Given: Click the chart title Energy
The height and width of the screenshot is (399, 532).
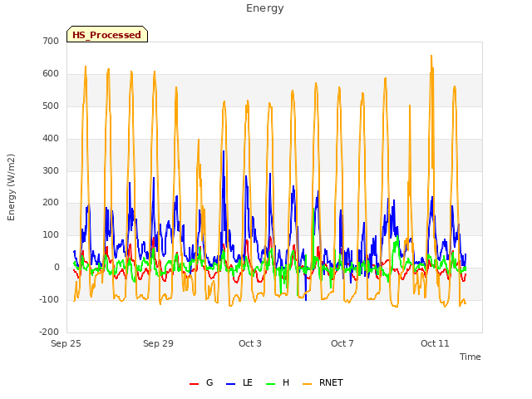Looking at the screenshot, I should pyautogui.click(x=265, y=8).
